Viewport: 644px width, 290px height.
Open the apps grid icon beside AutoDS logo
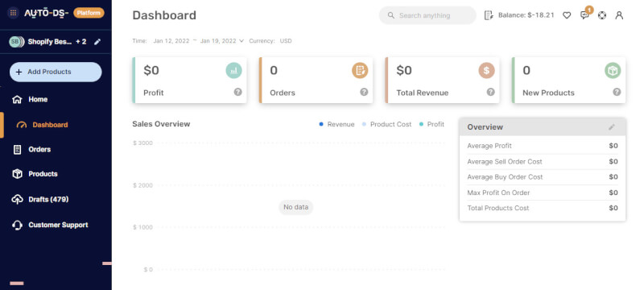pos(13,13)
